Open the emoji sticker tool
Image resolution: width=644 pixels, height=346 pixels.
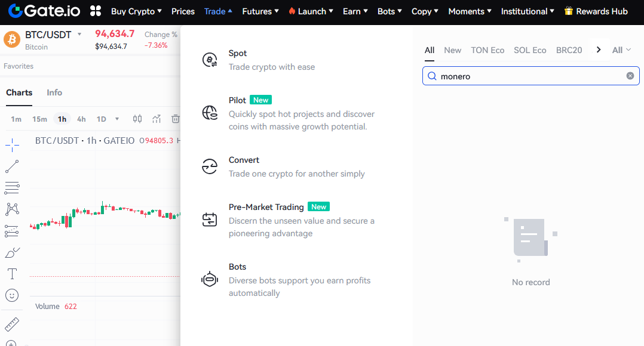(x=12, y=295)
